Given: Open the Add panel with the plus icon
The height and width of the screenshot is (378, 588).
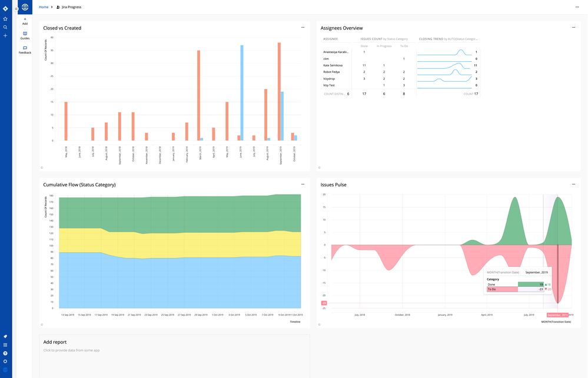Looking at the screenshot, I should pyautogui.click(x=25, y=19).
